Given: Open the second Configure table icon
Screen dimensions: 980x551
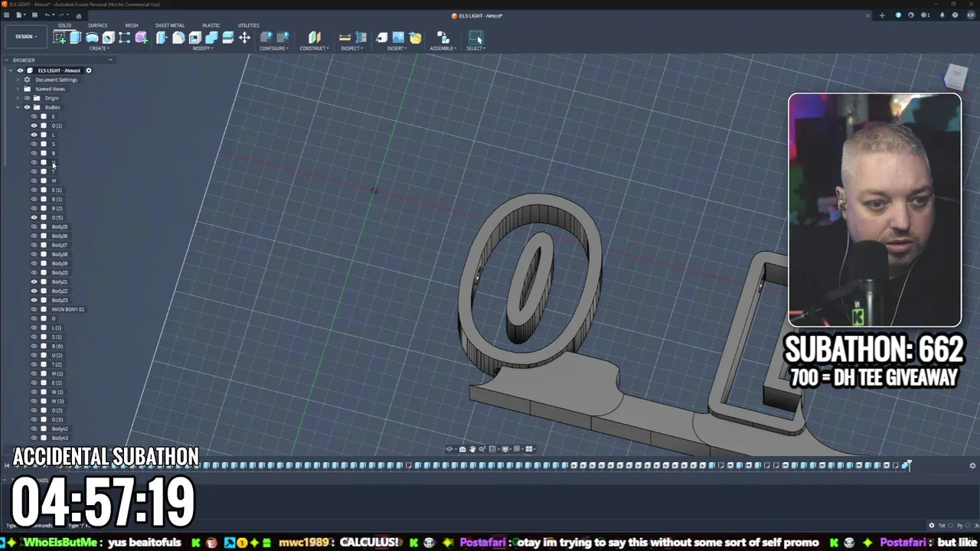Looking at the screenshot, I should point(283,37).
